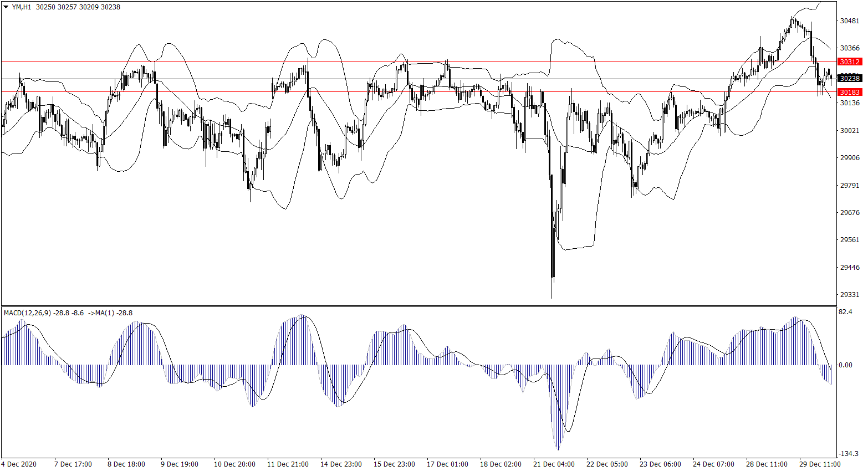
Task: Select the red 30312 price tag
Action: (849, 62)
